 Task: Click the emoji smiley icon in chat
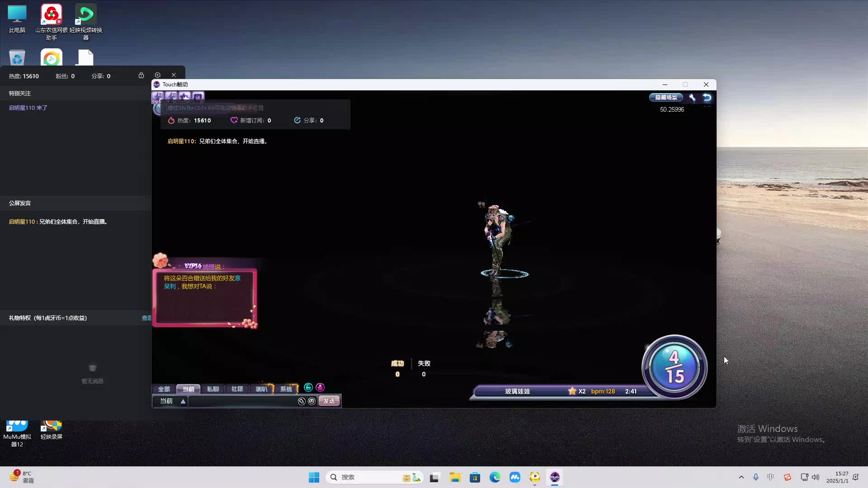click(x=311, y=401)
